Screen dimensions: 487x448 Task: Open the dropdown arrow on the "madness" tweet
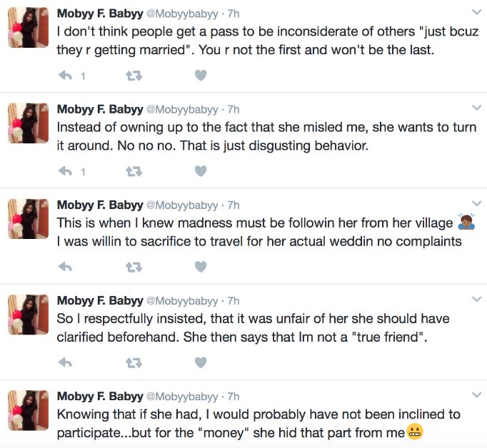477,205
